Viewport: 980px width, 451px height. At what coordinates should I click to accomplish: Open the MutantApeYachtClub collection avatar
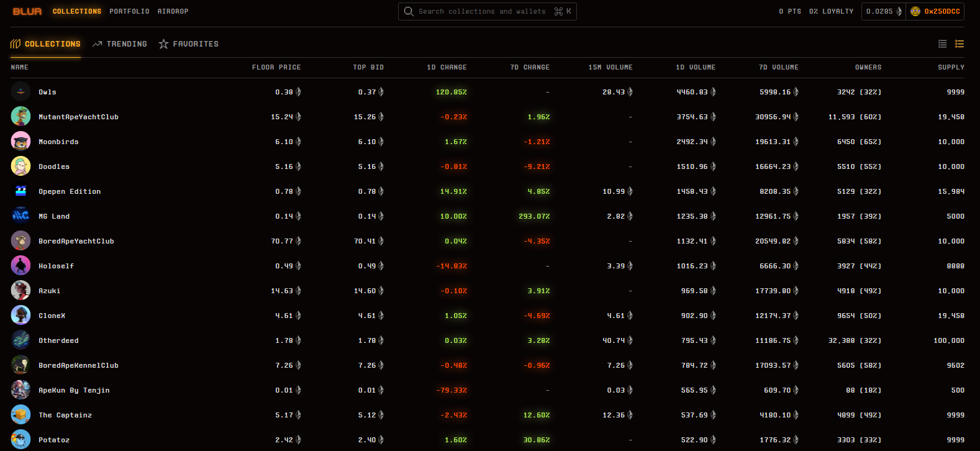pos(20,117)
